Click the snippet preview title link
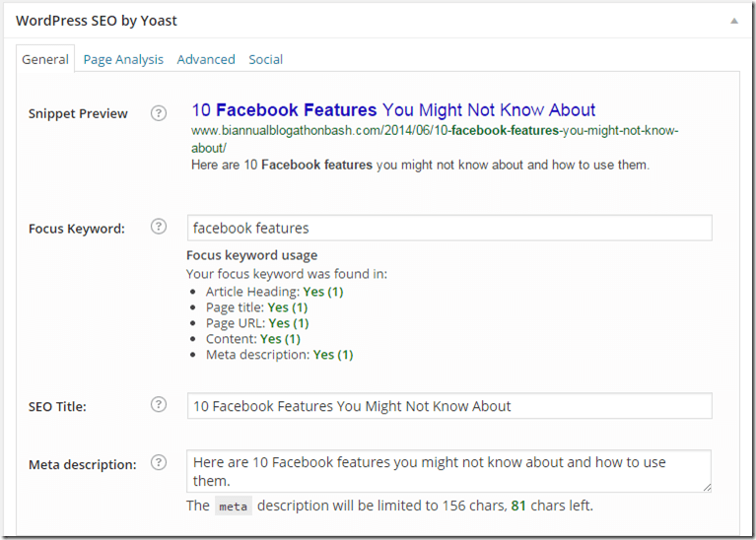 393,110
